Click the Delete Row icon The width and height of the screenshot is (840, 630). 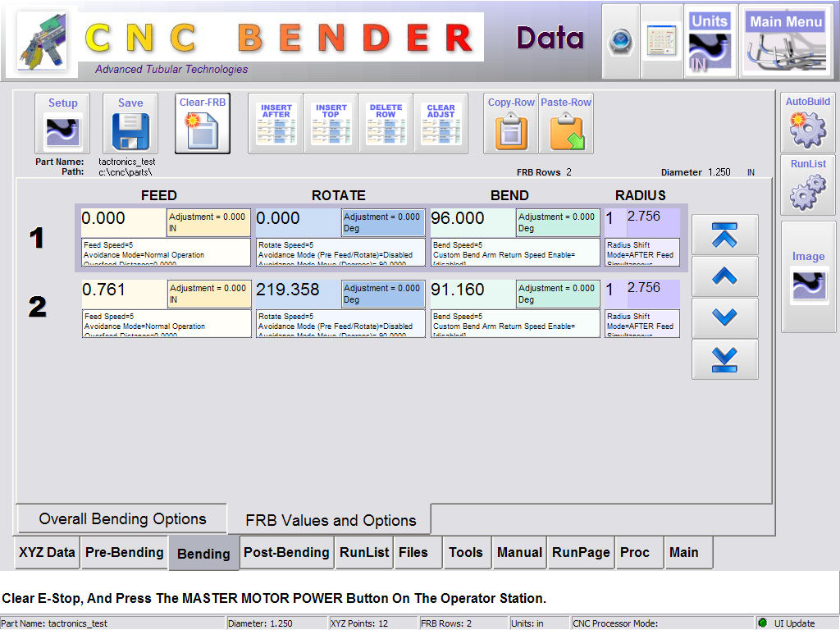pyautogui.click(x=386, y=124)
